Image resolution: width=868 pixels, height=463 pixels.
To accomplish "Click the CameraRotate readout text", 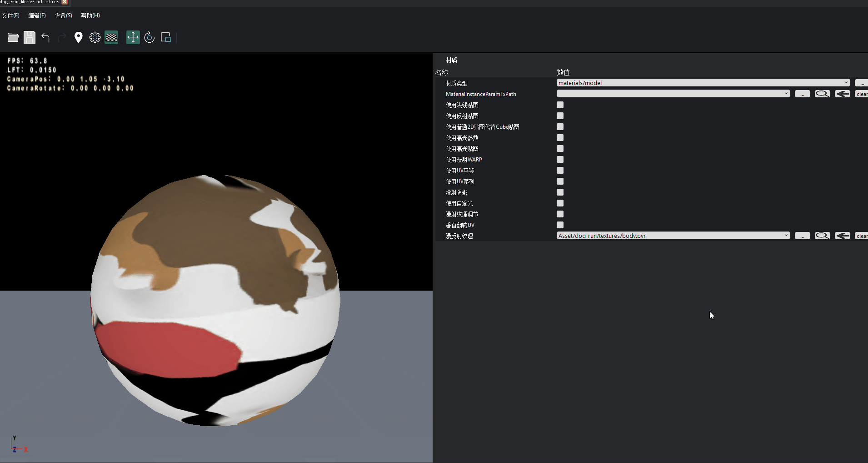I will 70,88.
